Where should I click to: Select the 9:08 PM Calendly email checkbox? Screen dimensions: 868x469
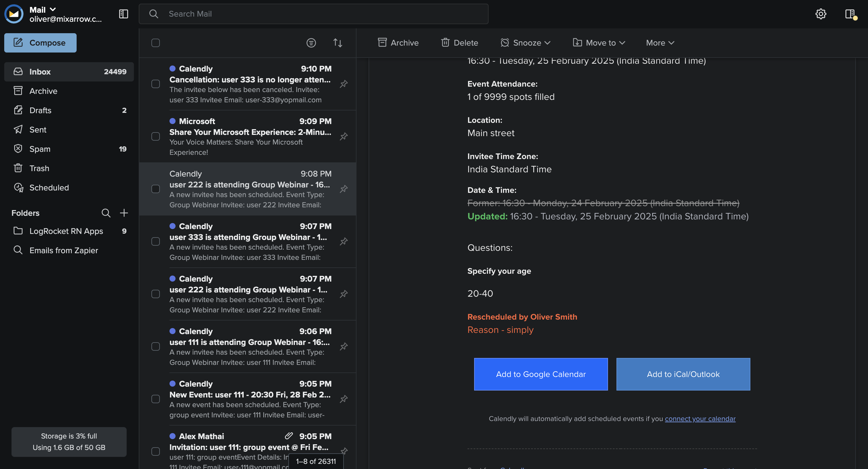155,189
